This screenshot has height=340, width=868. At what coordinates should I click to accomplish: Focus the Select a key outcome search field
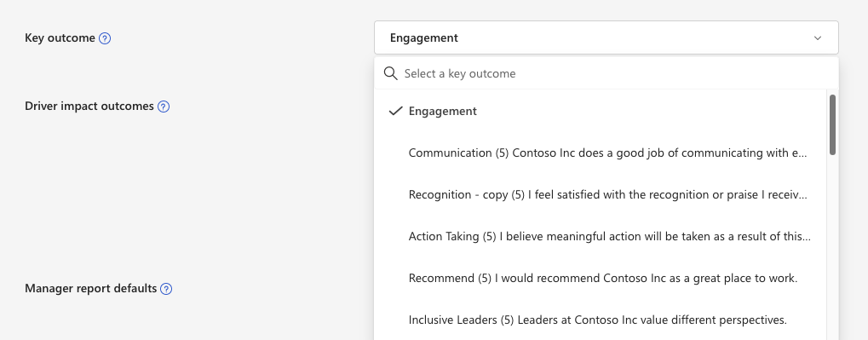[x=606, y=73]
